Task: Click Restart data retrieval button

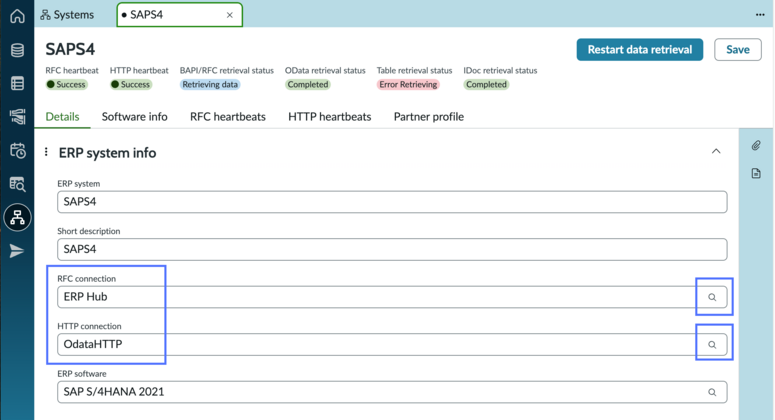Action: tap(640, 49)
